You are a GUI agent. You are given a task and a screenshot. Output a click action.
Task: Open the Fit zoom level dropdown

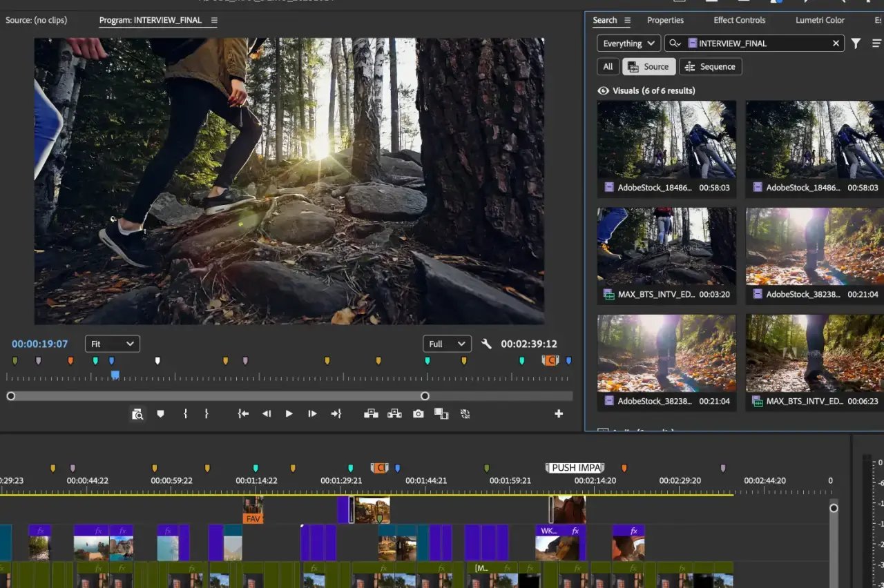(x=112, y=343)
